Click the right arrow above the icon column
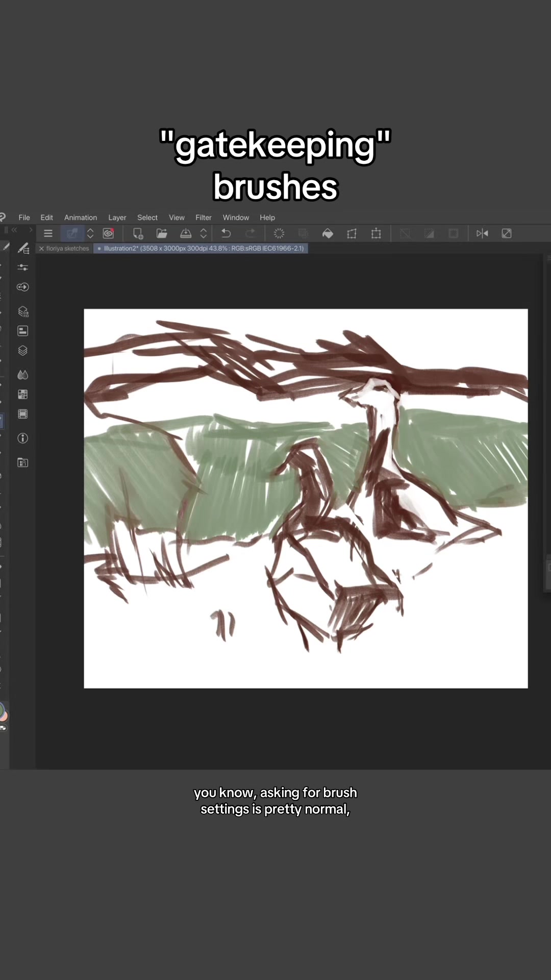Viewport: 551px width, 980px height. tap(30, 230)
